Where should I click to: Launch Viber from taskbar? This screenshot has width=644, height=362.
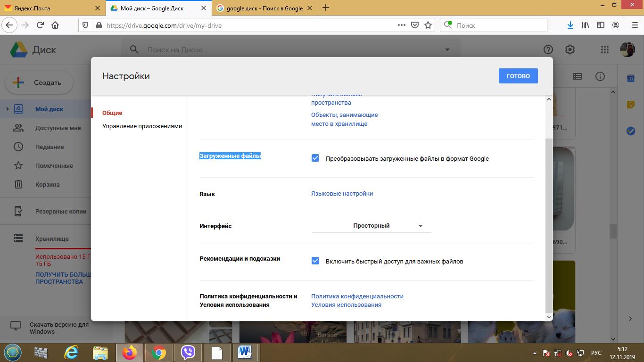click(x=188, y=352)
